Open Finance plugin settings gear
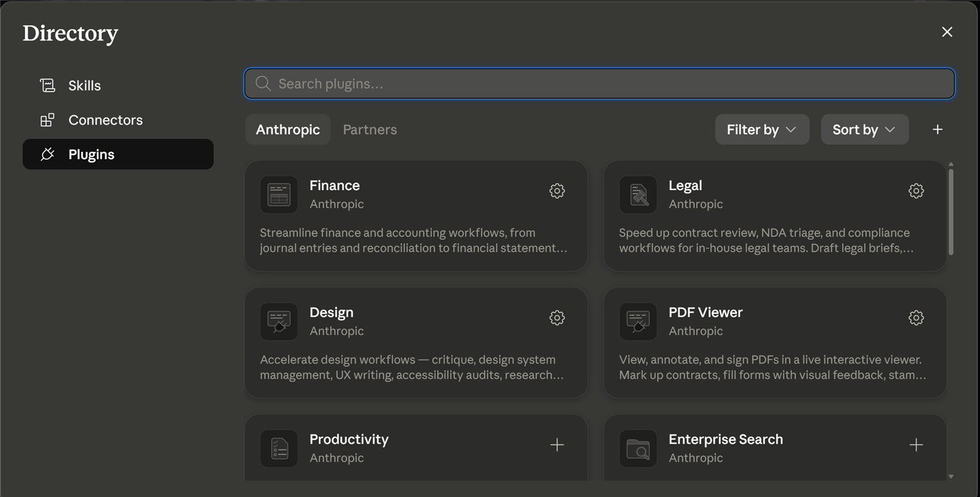The image size is (980, 497). click(557, 191)
